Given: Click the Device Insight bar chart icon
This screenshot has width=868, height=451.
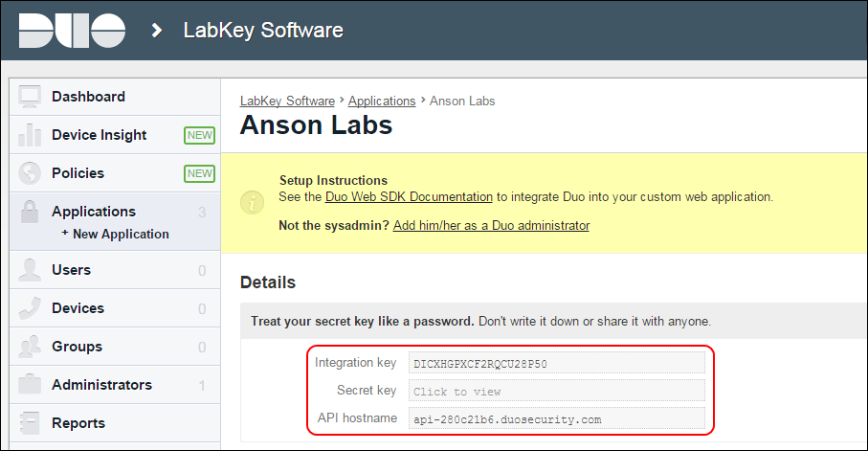Looking at the screenshot, I should click(30, 135).
